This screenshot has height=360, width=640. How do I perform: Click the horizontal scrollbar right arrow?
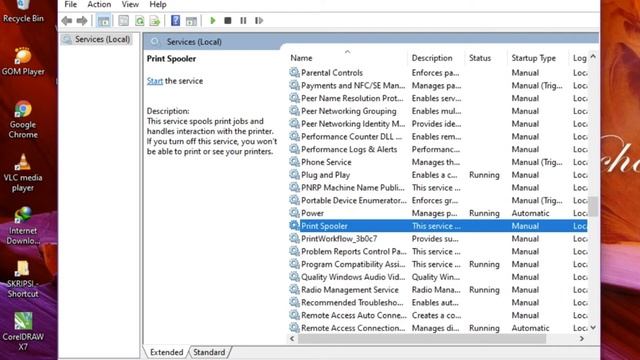coord(582,338)
